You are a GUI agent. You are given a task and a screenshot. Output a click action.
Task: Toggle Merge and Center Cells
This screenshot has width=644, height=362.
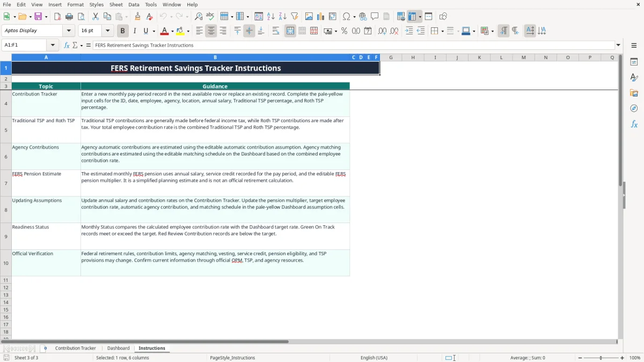point(290,31)
